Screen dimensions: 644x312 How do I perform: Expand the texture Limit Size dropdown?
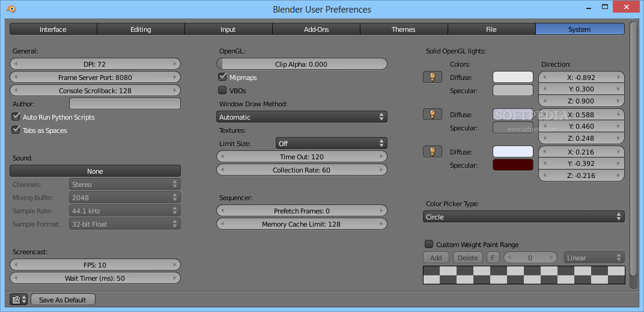click(331, 144)
